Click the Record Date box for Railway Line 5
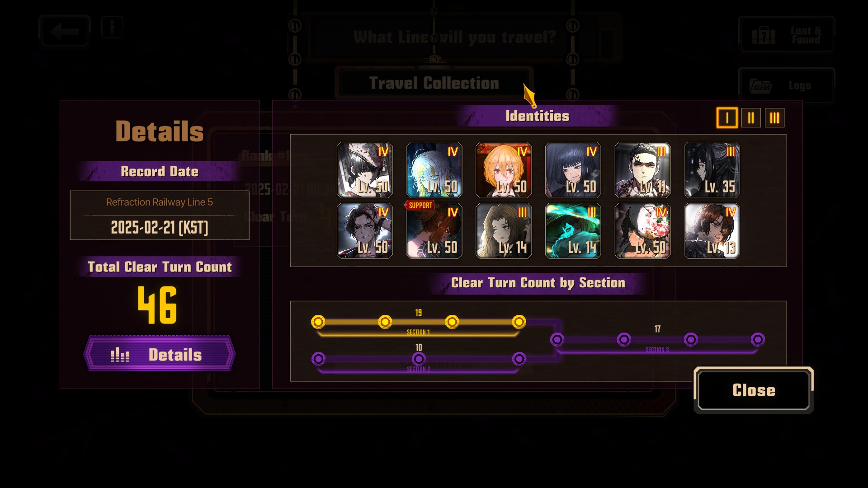This screenshot has width=868, height=488. click(x=160, y=215)
